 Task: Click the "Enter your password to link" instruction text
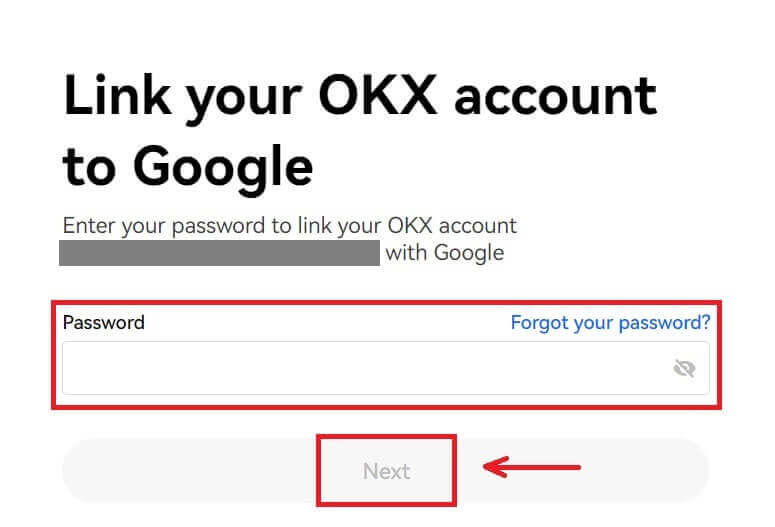(x=290, y=226)
